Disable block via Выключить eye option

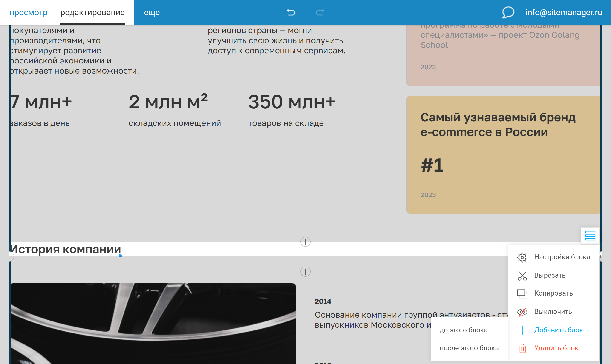[553, 312]
